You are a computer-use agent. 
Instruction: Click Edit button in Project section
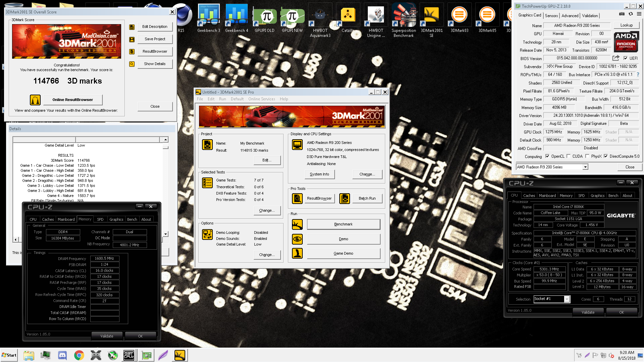[x=267, y=160]
